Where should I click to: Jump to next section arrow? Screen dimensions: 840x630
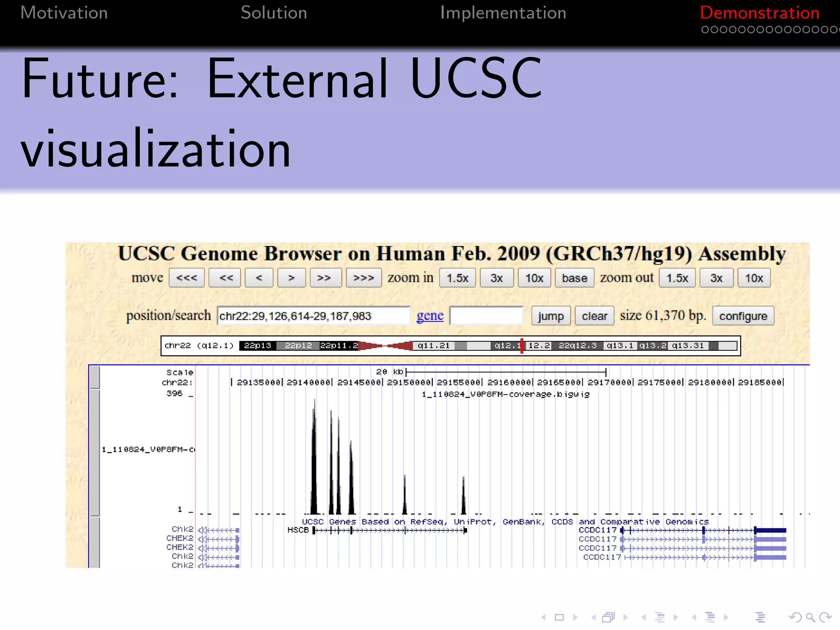coord(726,617)
